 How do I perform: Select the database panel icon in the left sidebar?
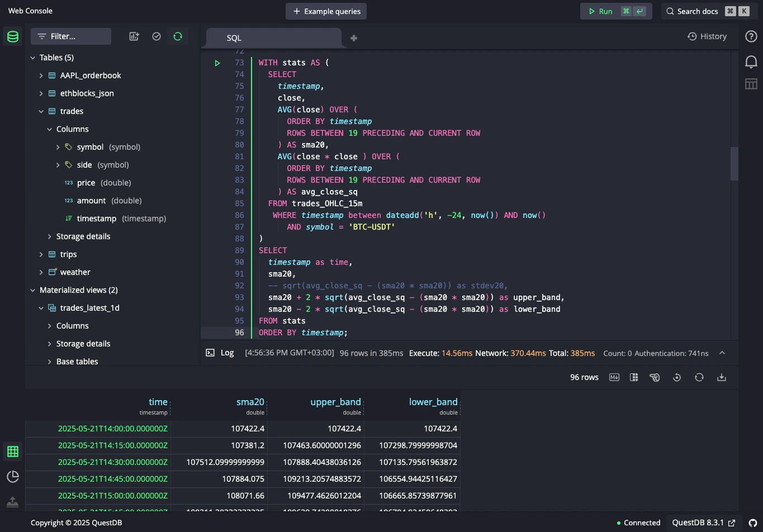[12, 36]
